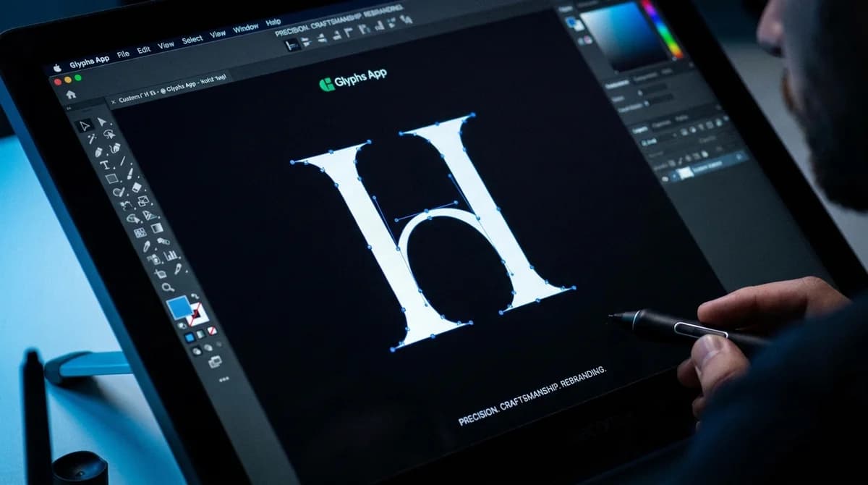Screen dimensions: 868x485
Task: Select the Curvature pen tool
Action: tap(114, 148)
